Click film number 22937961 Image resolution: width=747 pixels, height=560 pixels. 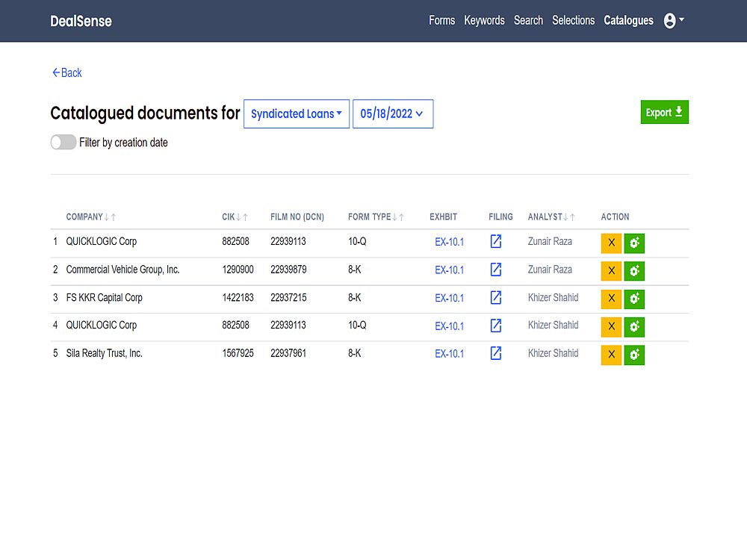(x=288, y=353)
